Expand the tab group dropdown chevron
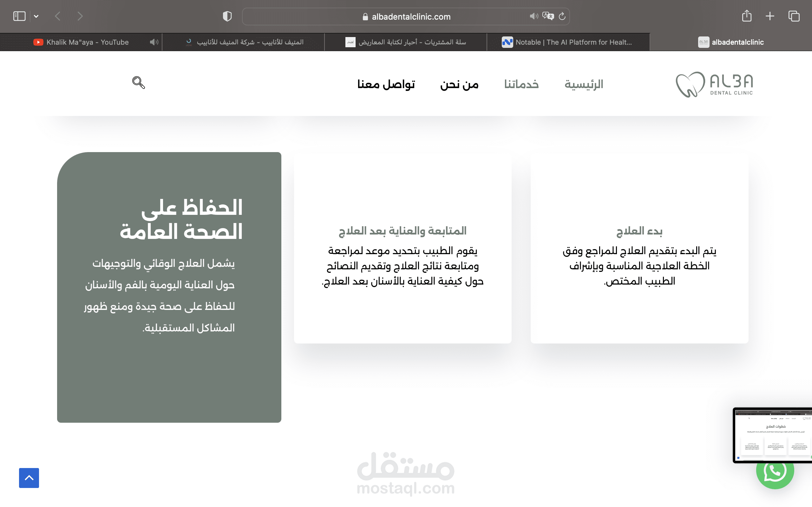 [x=36, y=16]
